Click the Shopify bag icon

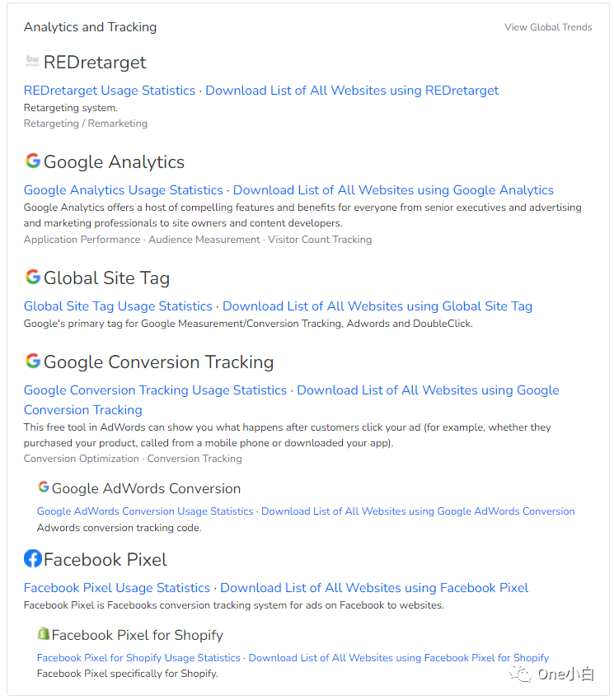pyautogui.click(x=44, y=634)
